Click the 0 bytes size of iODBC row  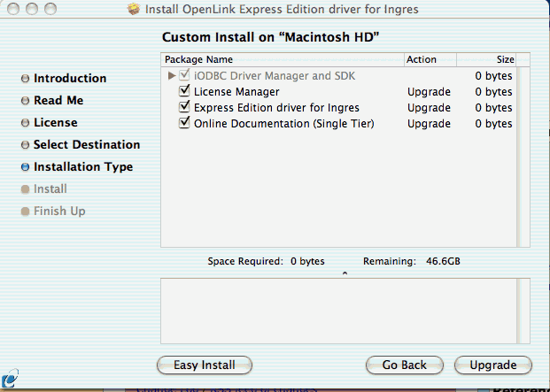click(493, 76)
